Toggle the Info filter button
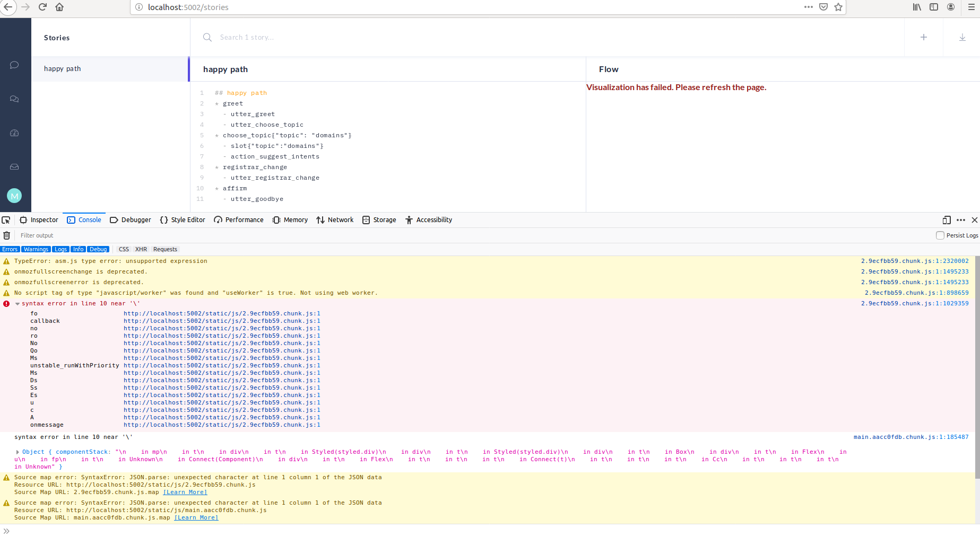Viewport: 980px width, 537px height. point(79,249)
